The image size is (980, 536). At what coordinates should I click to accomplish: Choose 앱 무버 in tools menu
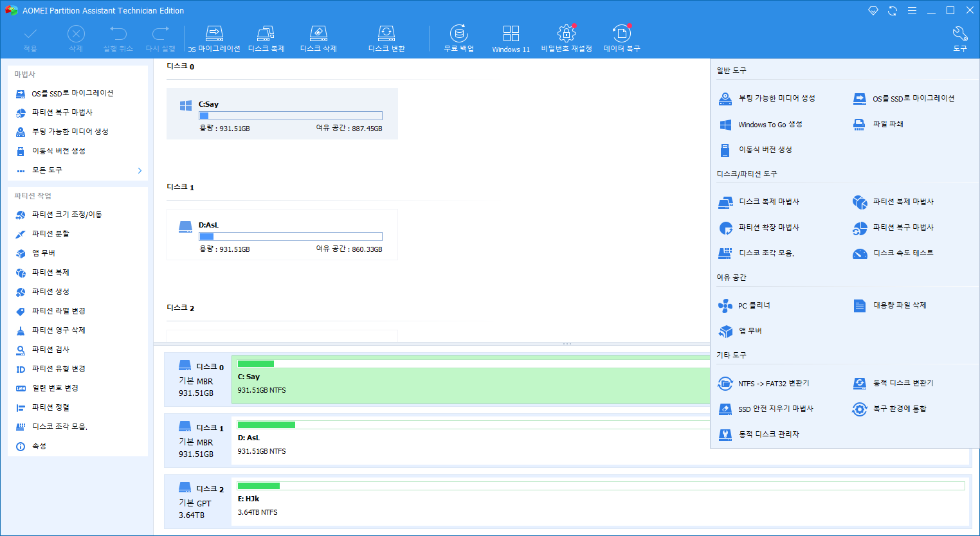click(740, 331)
